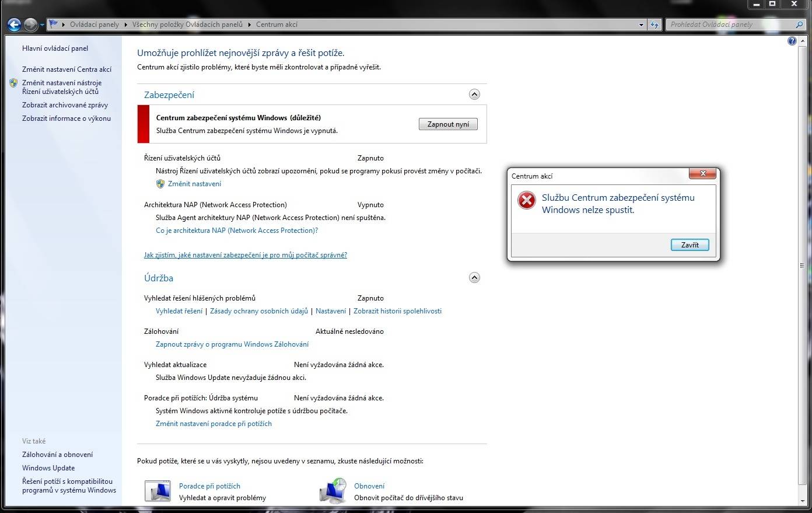Select 'Ovládací panely' breadcrumb

(x=94, y=25)
